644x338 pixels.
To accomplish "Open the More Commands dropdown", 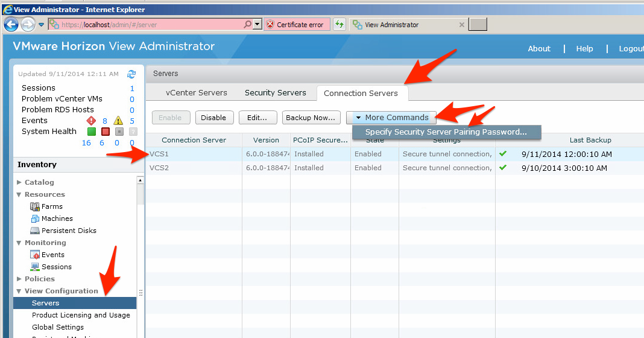I will click(391, 118).
